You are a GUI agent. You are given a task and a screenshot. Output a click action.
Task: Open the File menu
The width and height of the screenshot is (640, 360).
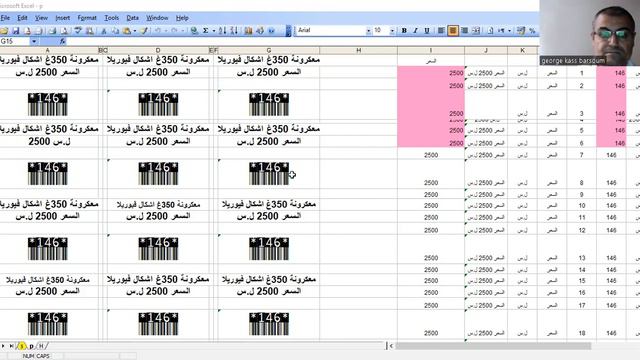click(5, 18)
